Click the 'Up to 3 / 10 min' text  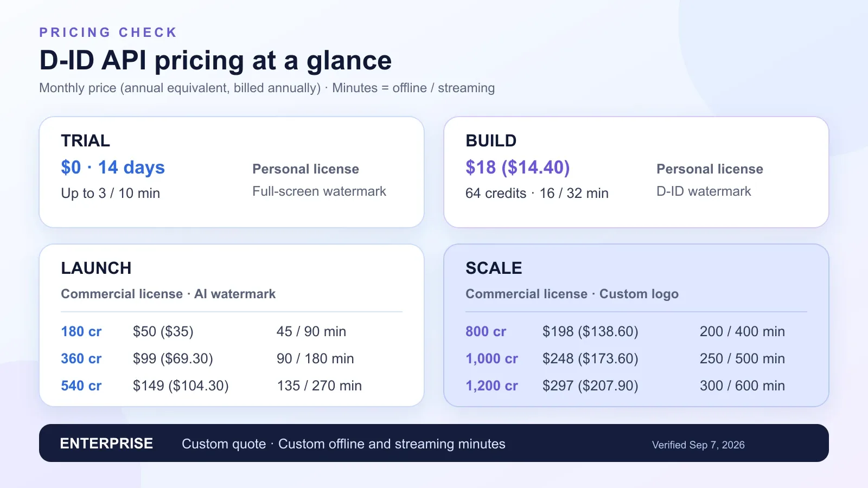pyautogui.click(x=111, y=194)
